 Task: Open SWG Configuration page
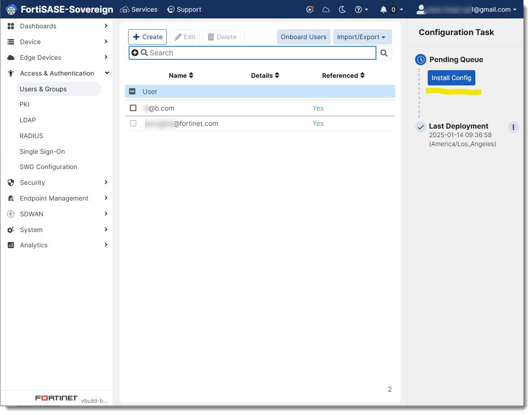[48, 167]
